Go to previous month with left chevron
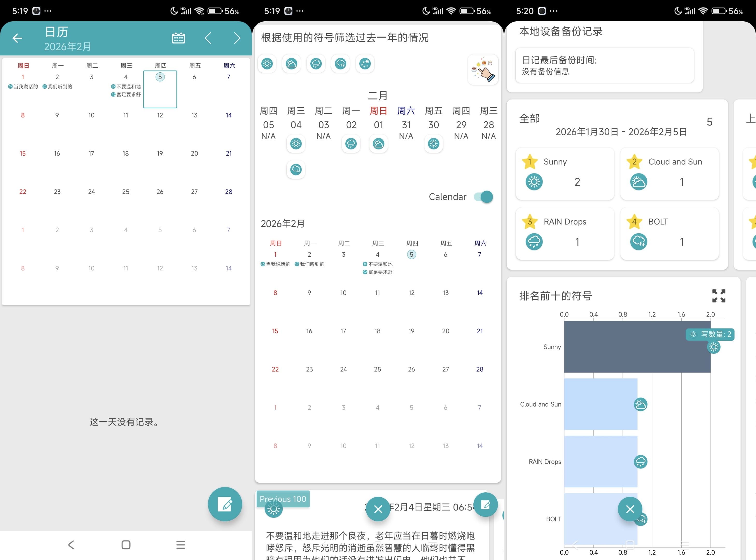Image resolution: width=756 pixels, height=560 pixels. tap(208, 38)
